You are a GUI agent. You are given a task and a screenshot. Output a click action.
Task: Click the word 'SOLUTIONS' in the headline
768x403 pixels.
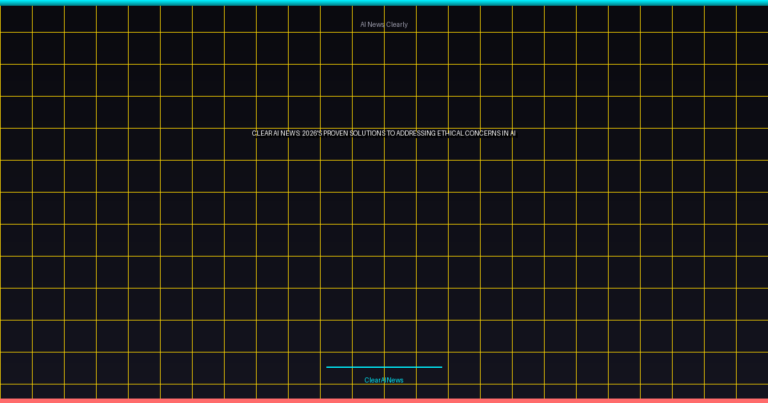pos(366,133)
